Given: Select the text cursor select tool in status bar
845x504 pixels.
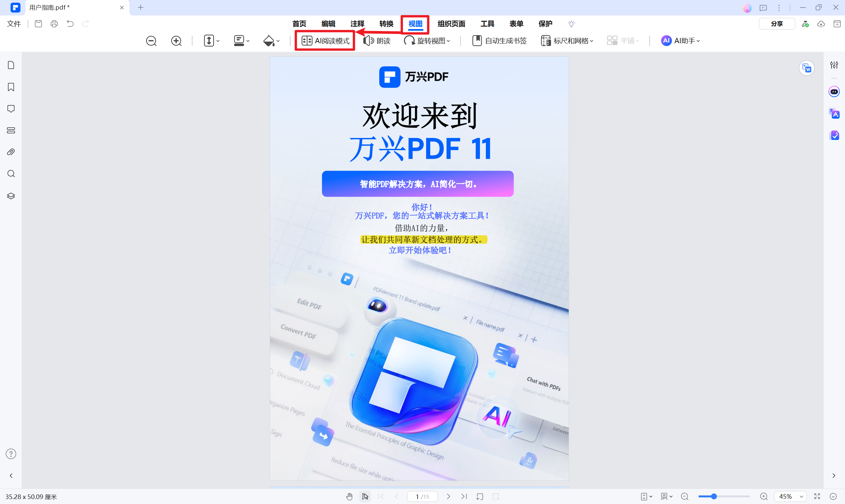Looking at the screenshot, I should point(365,496).
